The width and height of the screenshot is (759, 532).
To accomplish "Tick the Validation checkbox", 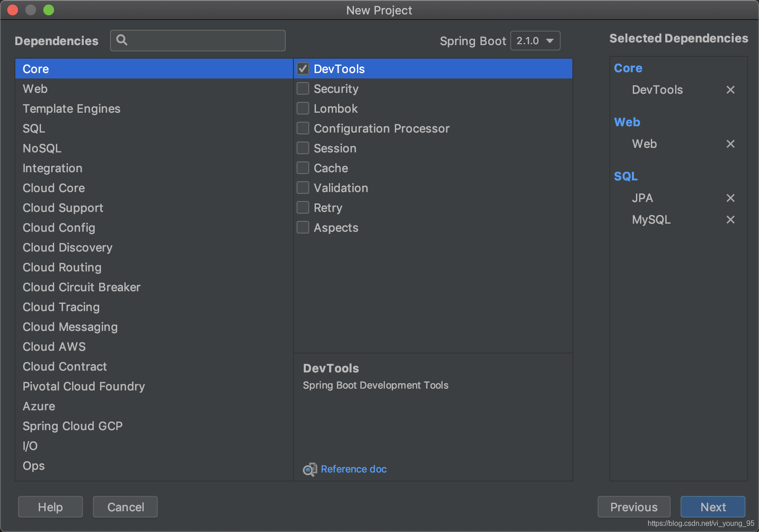I will [303, 188].
